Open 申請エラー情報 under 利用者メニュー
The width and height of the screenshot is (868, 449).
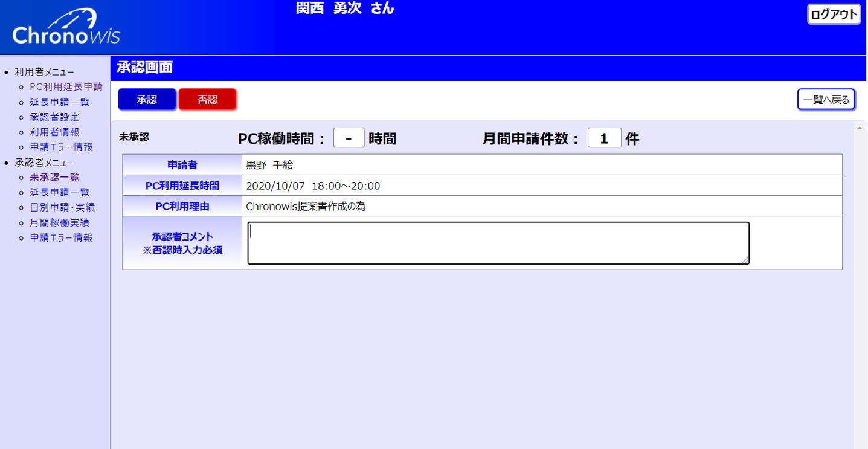point(61,147)
